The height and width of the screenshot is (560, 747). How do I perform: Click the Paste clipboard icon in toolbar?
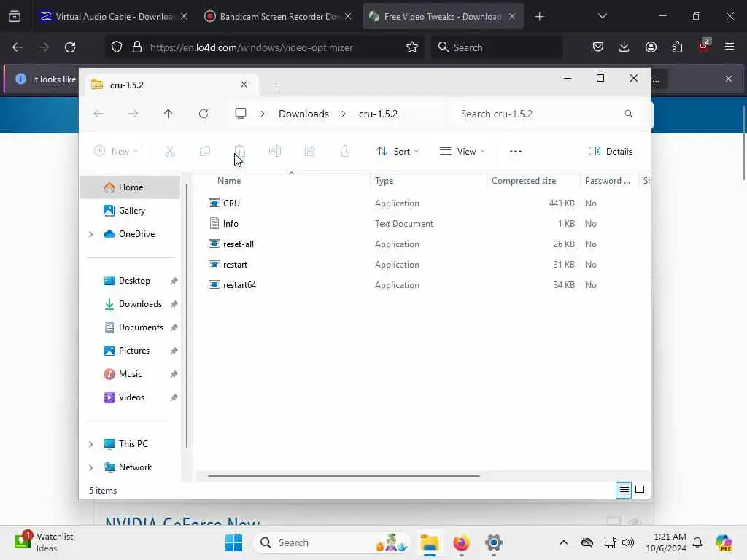coord(239,152)
